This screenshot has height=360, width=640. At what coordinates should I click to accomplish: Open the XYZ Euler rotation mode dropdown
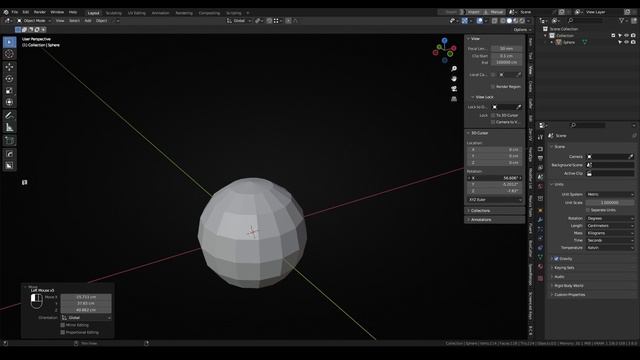[495, 200]
